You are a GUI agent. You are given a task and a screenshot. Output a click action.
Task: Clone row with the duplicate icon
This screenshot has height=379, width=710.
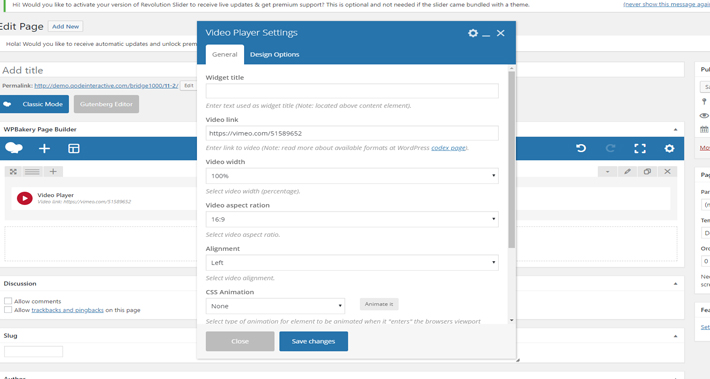pos(647,172)
